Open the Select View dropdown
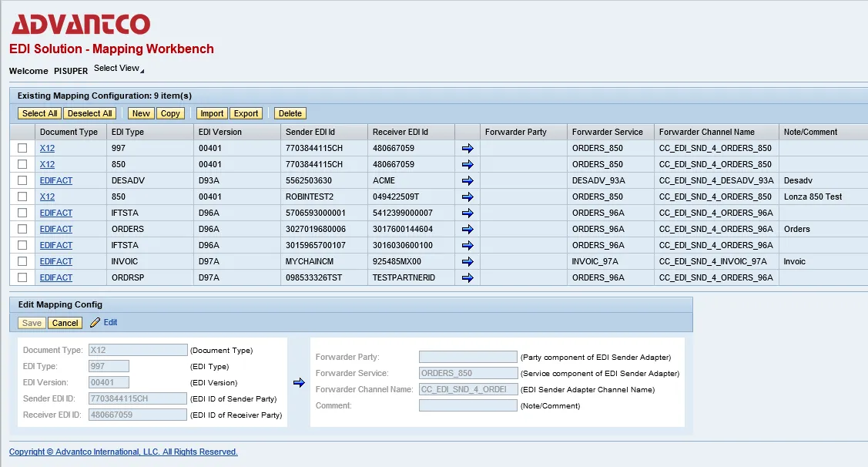The image size is (868, 467). tap(119, 69)
